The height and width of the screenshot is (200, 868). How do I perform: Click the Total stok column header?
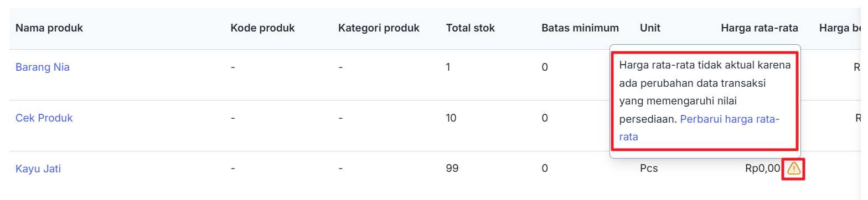pos(471,28)
